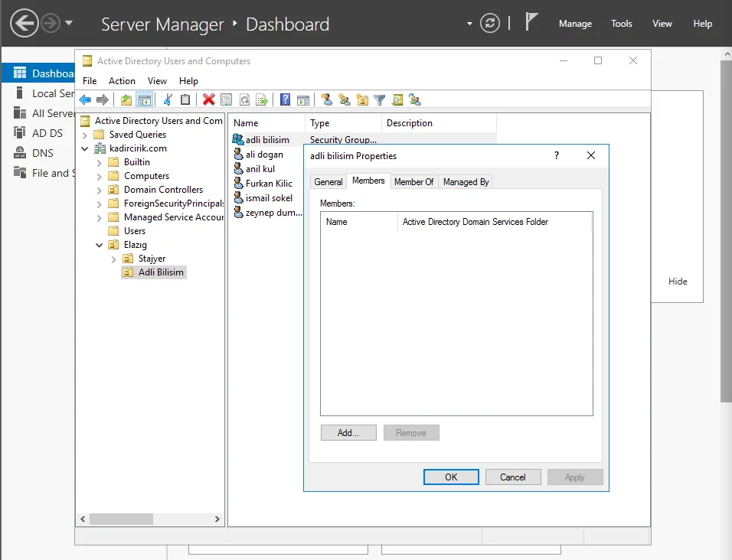Switch to Member Of tab
The image size is (732, 560).
pyautogui.click(x=413, y=182)
